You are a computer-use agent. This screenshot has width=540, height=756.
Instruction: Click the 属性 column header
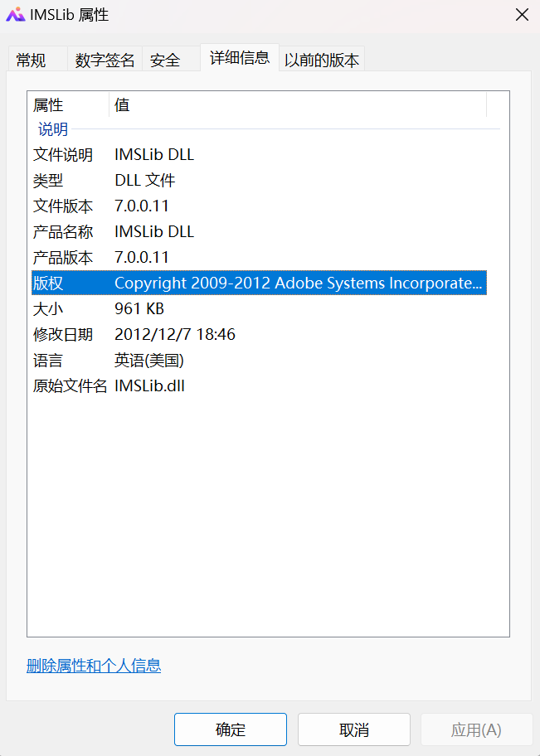(x=48, y=104)
